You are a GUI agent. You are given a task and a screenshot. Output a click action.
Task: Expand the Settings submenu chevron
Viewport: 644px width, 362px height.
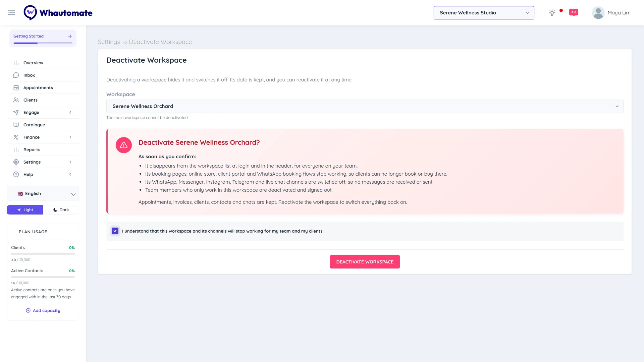coord(70,162)
